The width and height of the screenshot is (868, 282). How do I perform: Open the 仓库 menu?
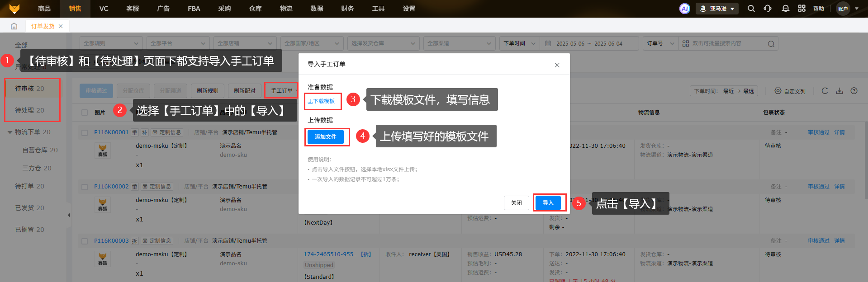[256, 9]
